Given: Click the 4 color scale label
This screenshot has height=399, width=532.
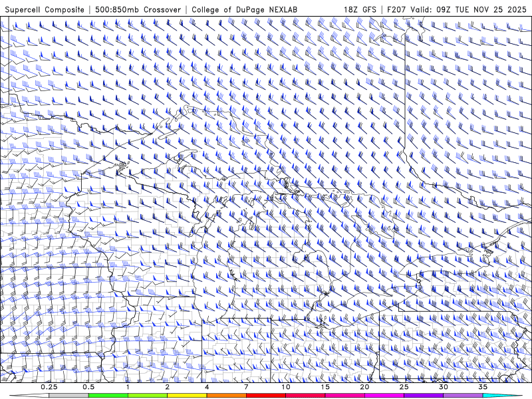Looking at the screenshot, I should click(x=207, y=387).
